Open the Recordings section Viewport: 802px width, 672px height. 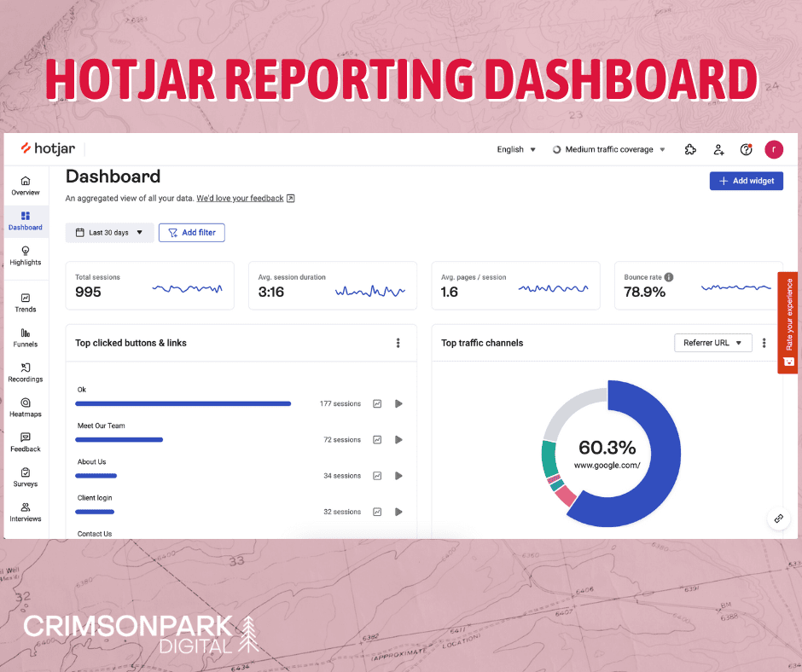pyautogui.click(x=26, y=371)
